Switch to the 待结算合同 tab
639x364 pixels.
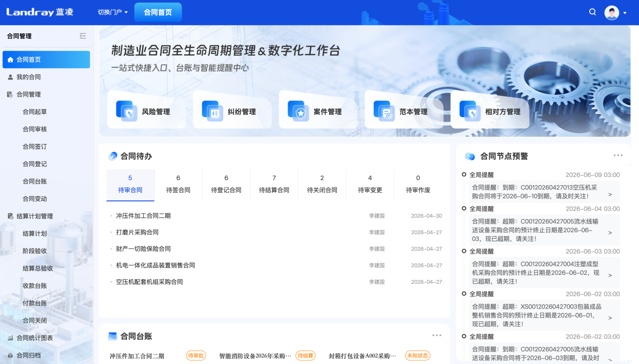point(274,185)
